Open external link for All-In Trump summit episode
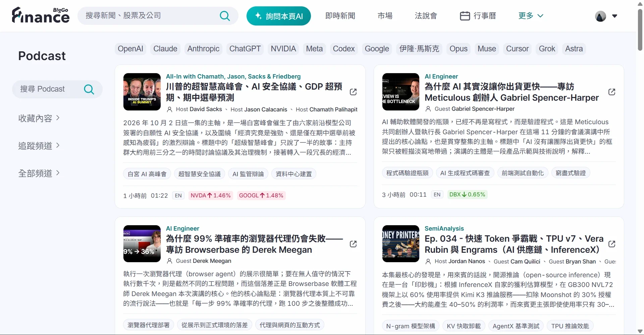 [353, 92]
